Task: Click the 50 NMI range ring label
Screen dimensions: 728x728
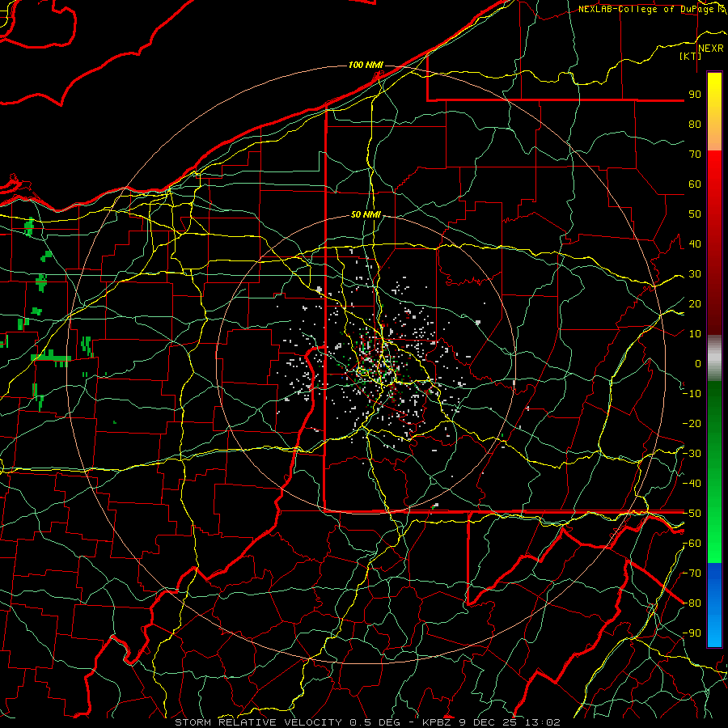Action: 366,214
